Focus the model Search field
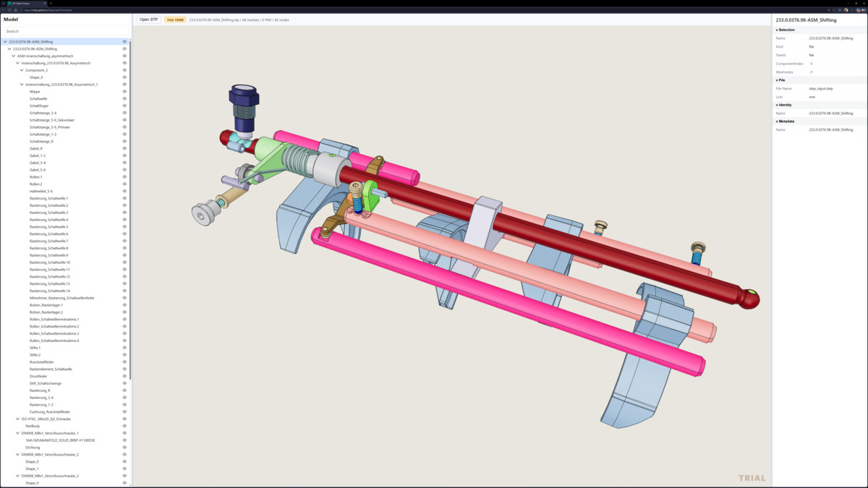 65,31
